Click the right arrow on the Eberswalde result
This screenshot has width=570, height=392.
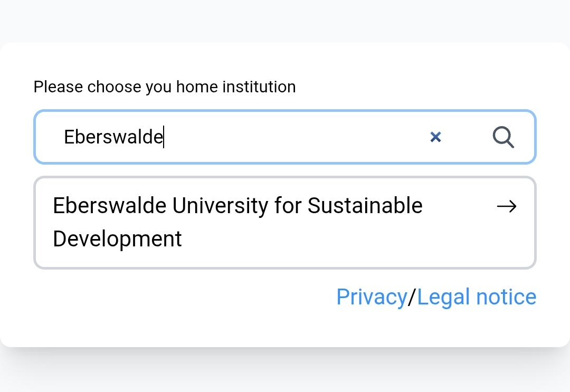click(x=507, y=206)
